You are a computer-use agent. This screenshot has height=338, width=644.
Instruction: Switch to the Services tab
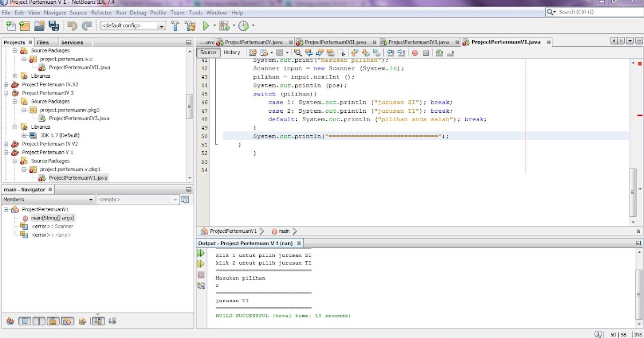[72, 42]
